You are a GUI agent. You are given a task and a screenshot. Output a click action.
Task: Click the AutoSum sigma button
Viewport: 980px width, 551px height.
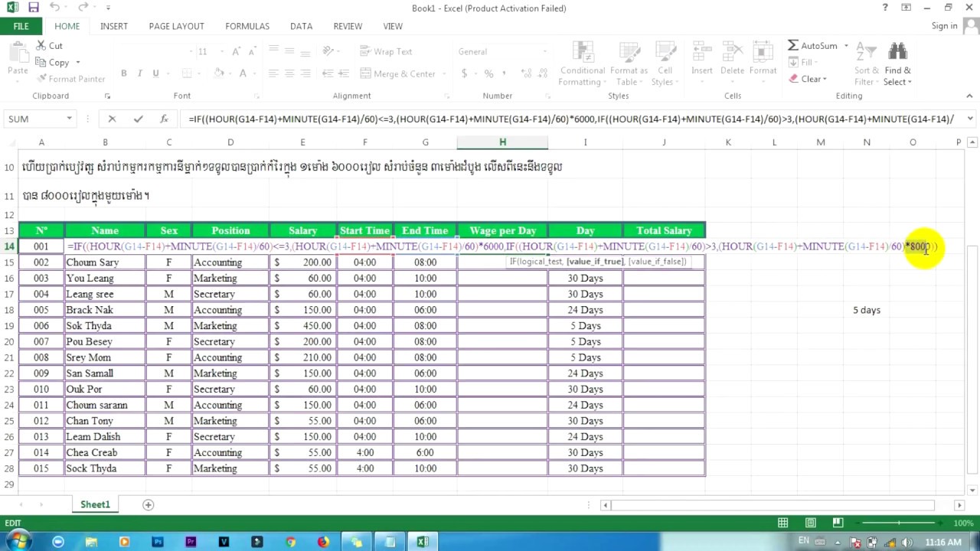pyautogui.click(x=813, y=46)
